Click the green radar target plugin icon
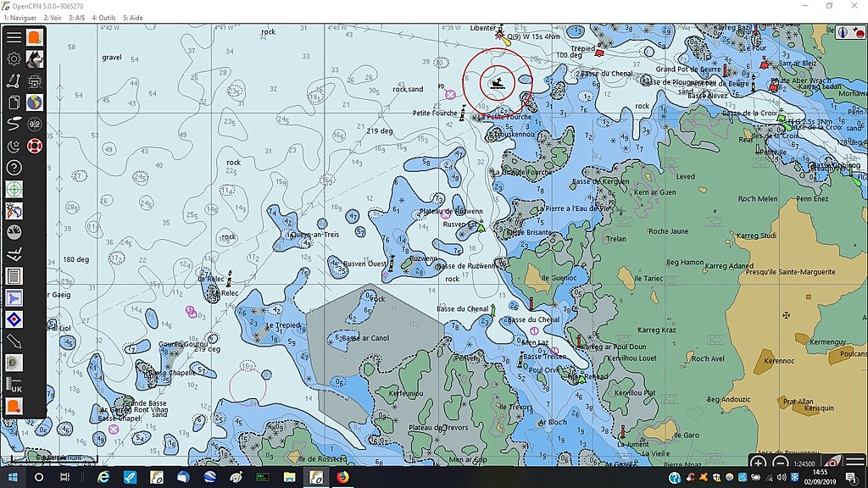The width and height of the screenshot is (868, 488). 14,189
